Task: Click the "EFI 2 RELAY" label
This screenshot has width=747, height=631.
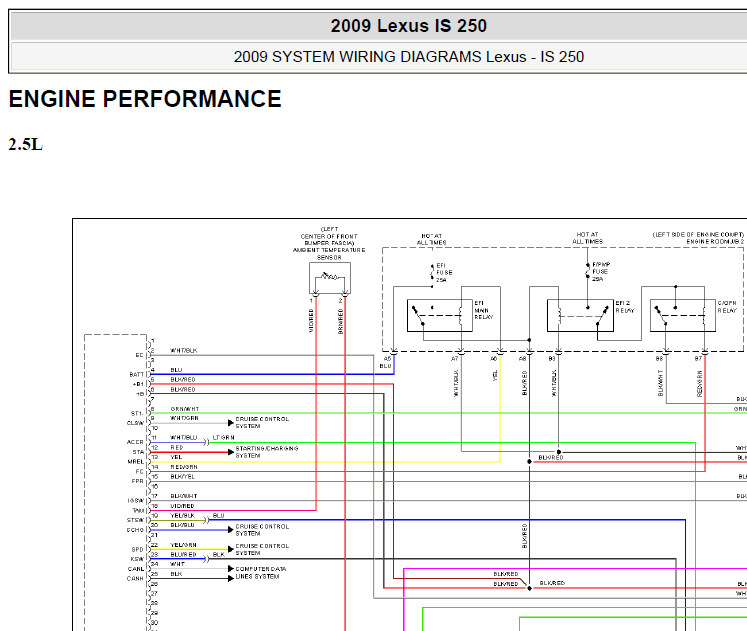Action: 625,307
